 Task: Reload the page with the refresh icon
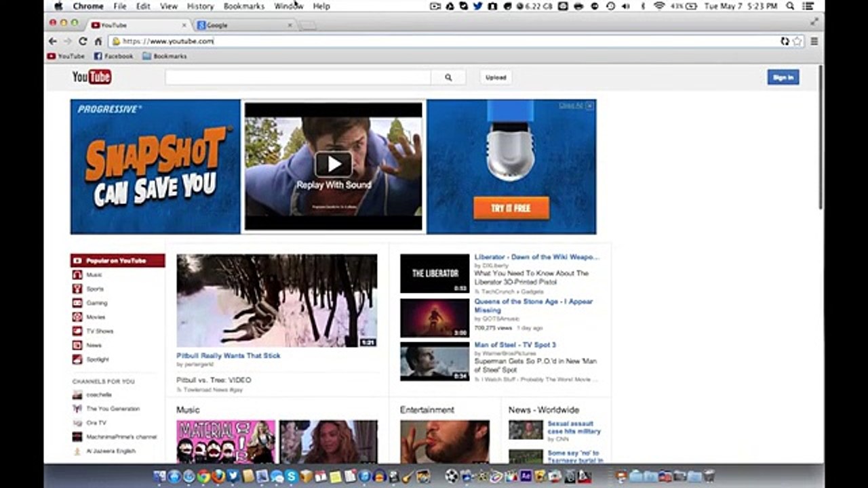pyautogui.click(x=83, y=41)
